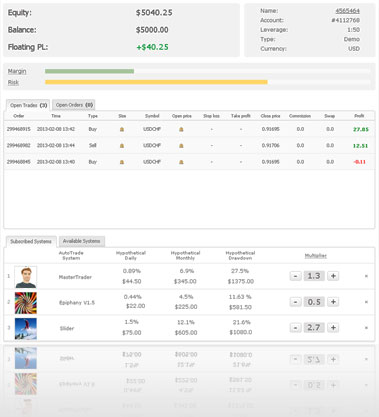Click the Time column header
Screen dimensions: 379x417
56,116
